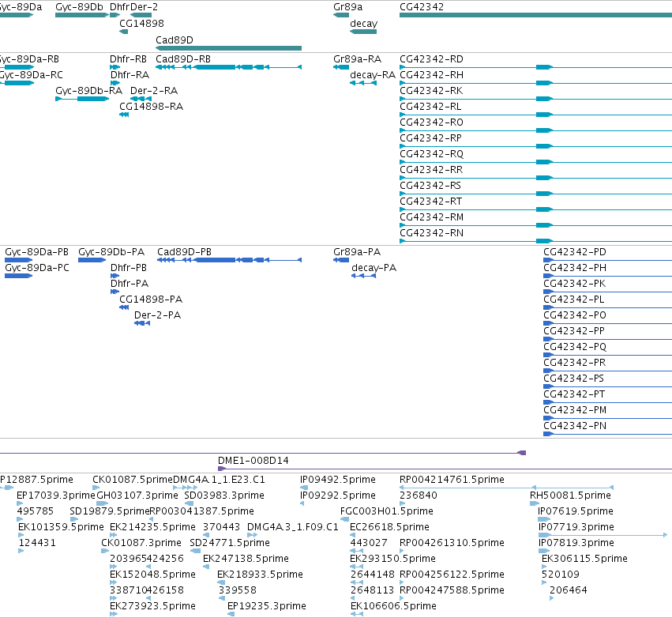Open the EK247138.5prime EST label

[x=246, y=559]
